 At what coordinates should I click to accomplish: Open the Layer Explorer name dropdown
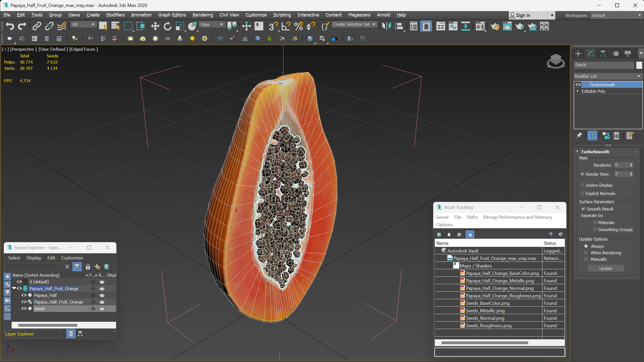63,334
